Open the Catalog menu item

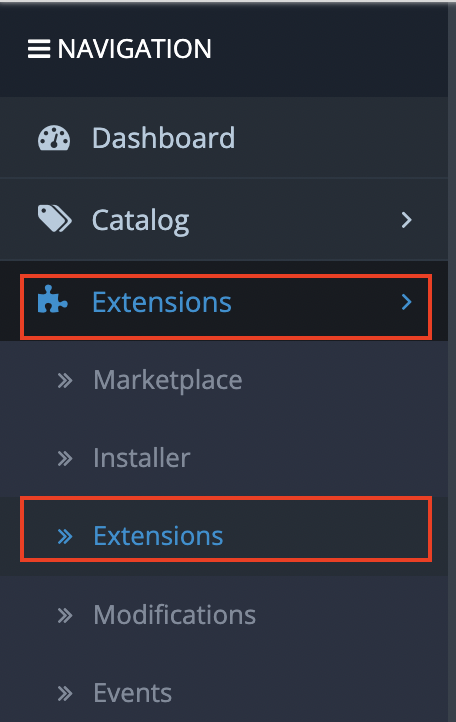224,220
